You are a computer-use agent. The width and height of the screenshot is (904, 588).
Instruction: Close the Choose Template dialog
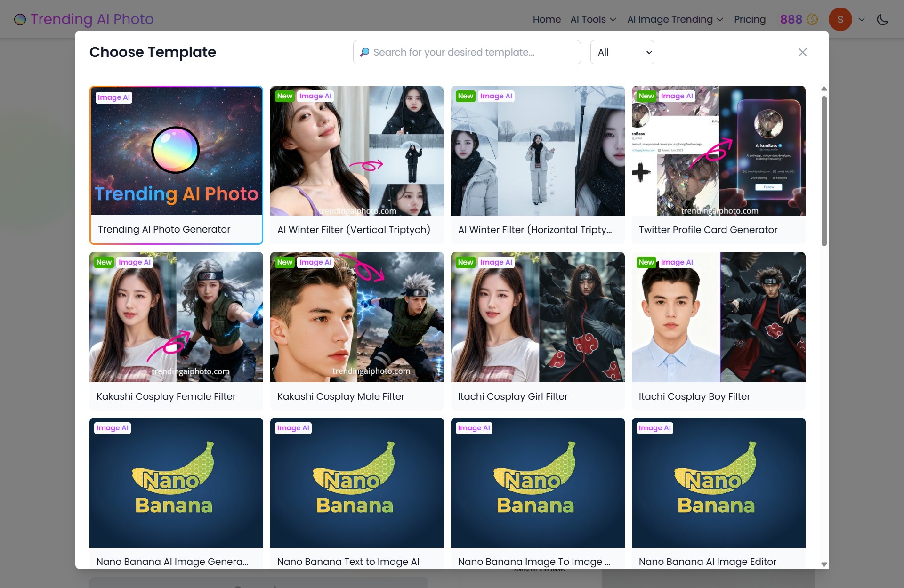pyautogui.click(x=802, y=52)
